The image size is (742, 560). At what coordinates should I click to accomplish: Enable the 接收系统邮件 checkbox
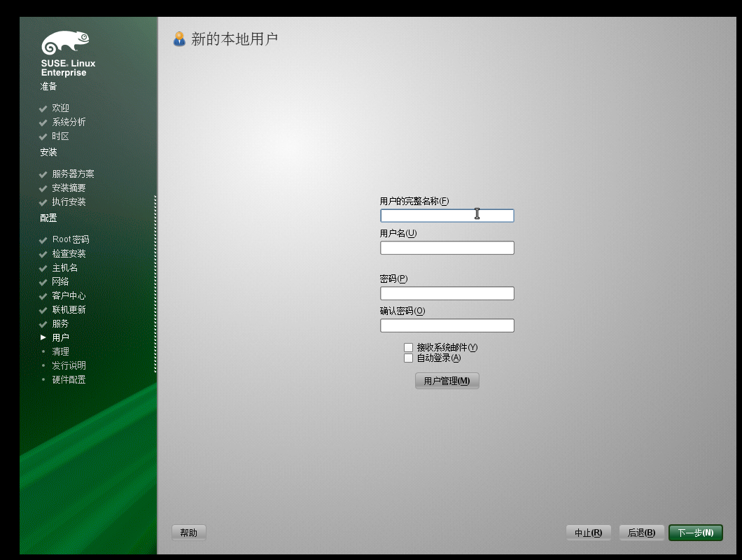point(408,346)
